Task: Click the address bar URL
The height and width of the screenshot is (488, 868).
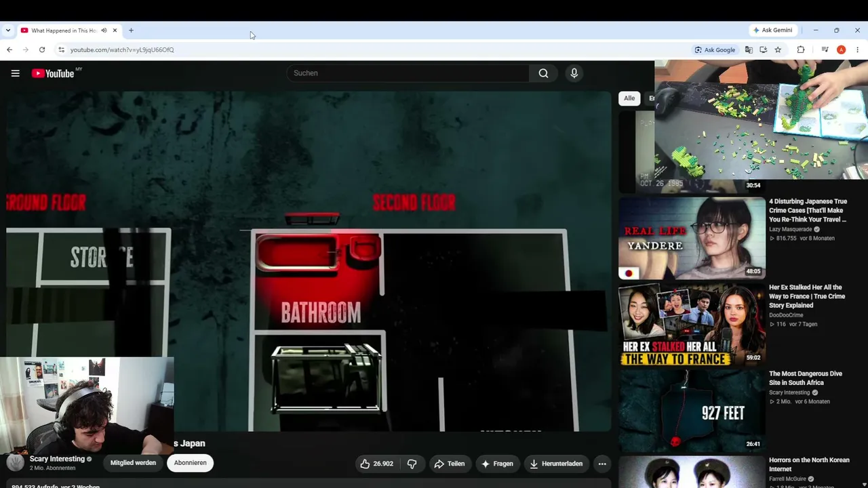Action: [122, 49]
